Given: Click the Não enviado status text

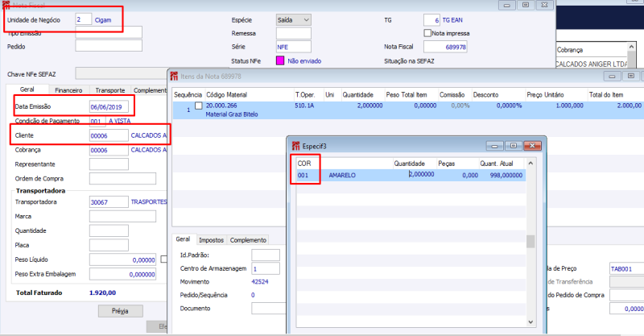Looking at the screenshot, I should 304,61.
